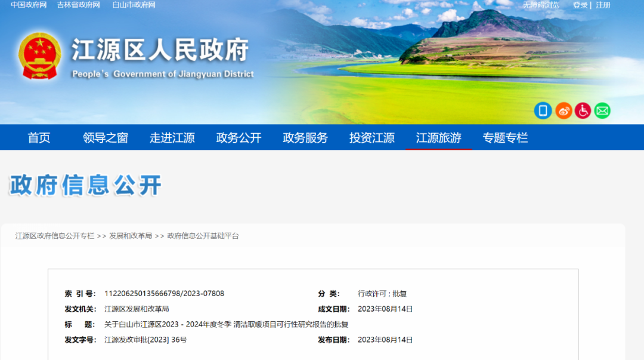Open the 吉林省政府网 link

tap(79, 5)
